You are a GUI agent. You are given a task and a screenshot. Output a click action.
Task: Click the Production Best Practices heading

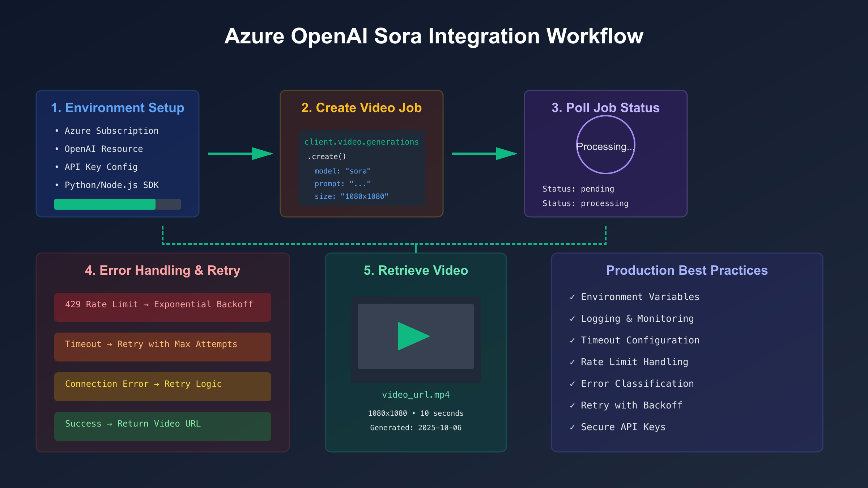(x=687, y=270)
